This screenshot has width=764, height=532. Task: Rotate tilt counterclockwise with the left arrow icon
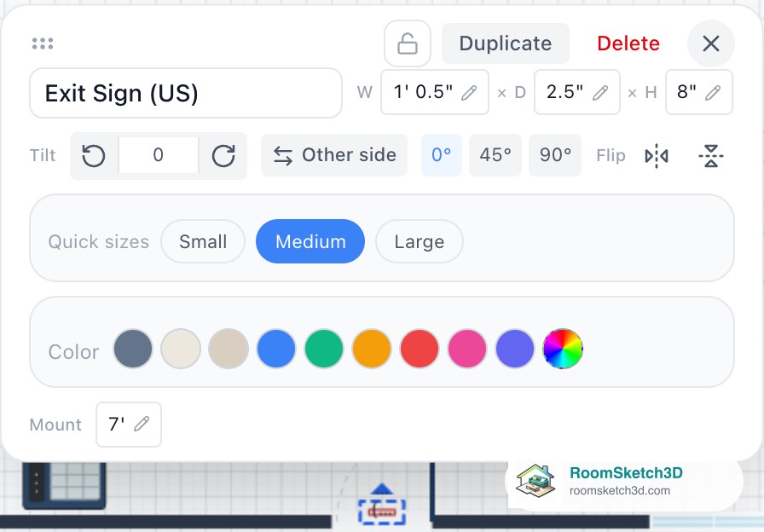[94, 156]
